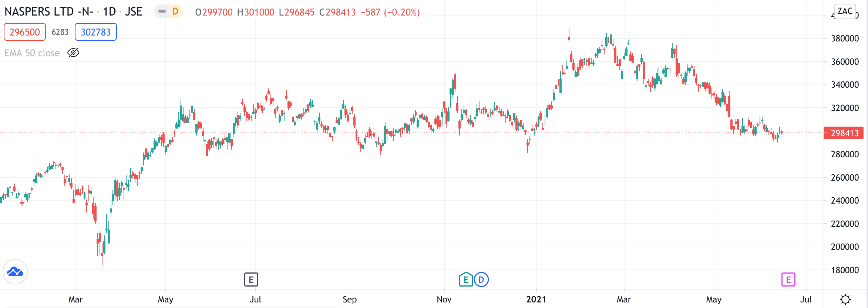868x308 pixels.
Task: Click the open value O299700
Action: [214, 12]
